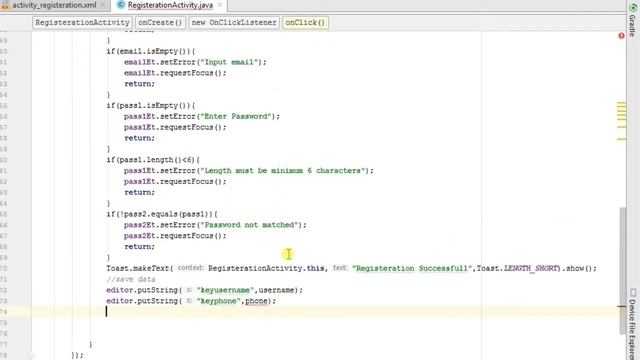Click Toast.LENGTH_SHORT constant

point(519,268)
